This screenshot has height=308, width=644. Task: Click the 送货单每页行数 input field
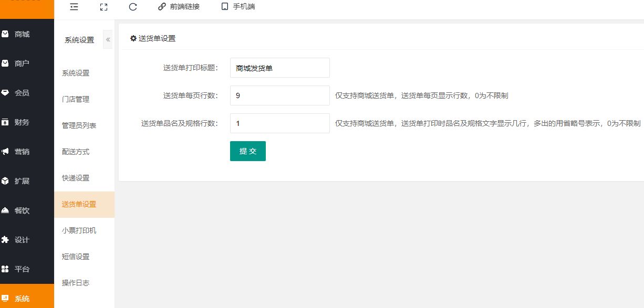279,95
